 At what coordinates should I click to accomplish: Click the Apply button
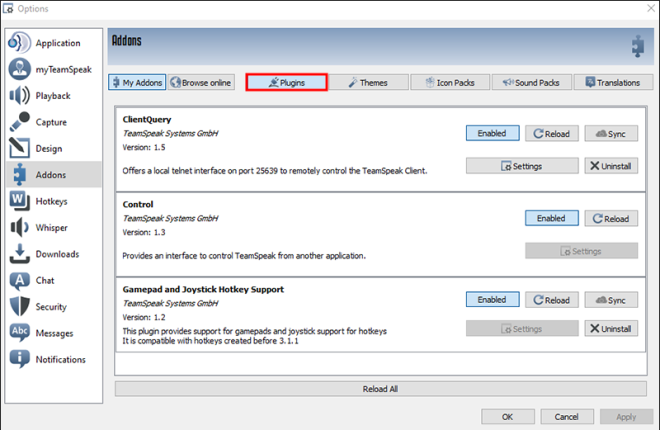(x=626, y=417)
